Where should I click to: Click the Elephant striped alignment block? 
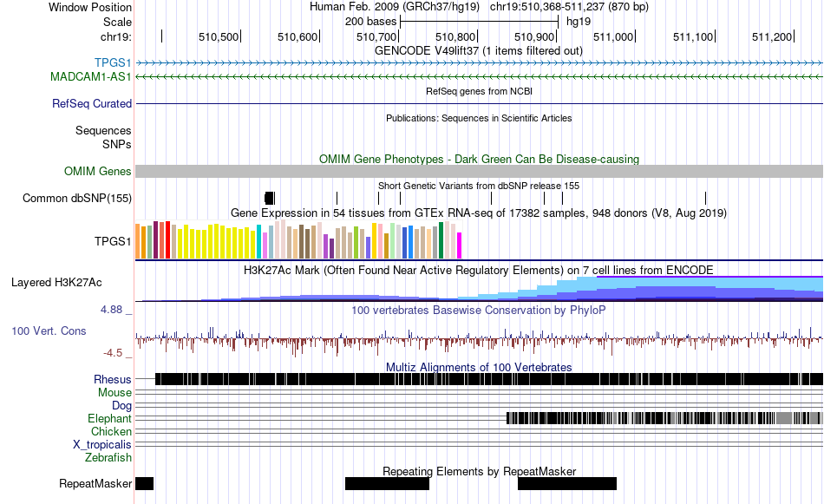664,418
